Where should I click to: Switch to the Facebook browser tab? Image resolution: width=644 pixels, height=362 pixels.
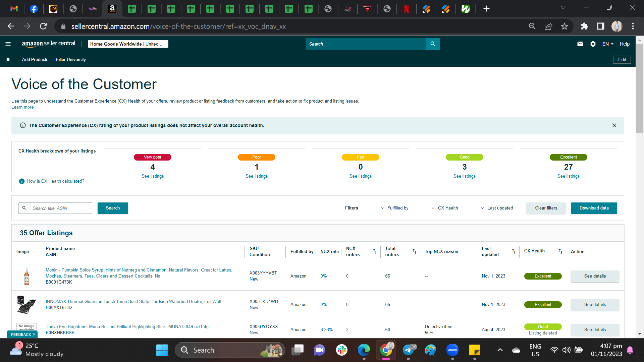click(x=34, y=9)
